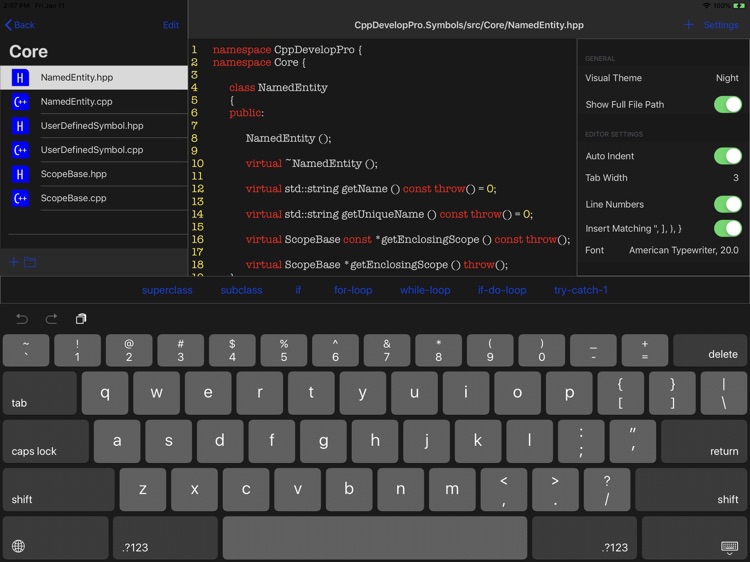Tap UserDefinedSymbol.hpp header icon
This screenshot has width=750, height=562.
(20, 126)
